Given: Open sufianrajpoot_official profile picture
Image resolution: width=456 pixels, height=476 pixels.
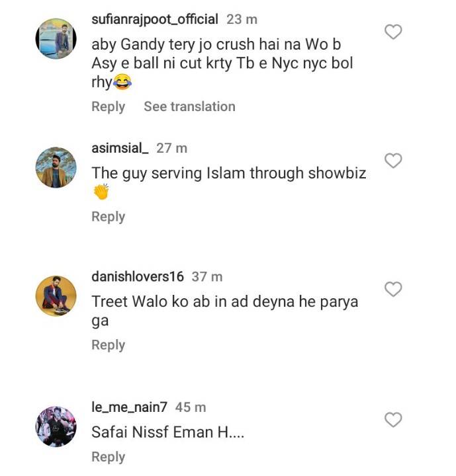Looking at the screenshot, I should (x=56, y=38).
